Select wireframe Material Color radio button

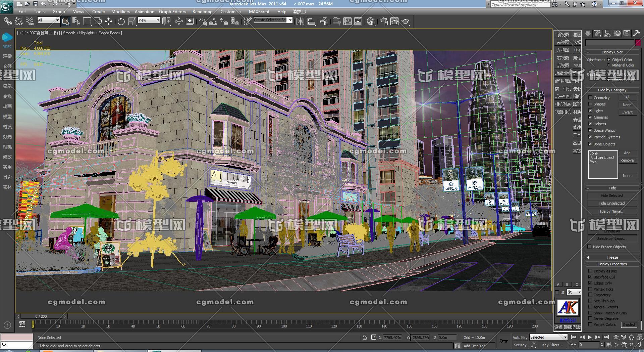pos(608,65)
